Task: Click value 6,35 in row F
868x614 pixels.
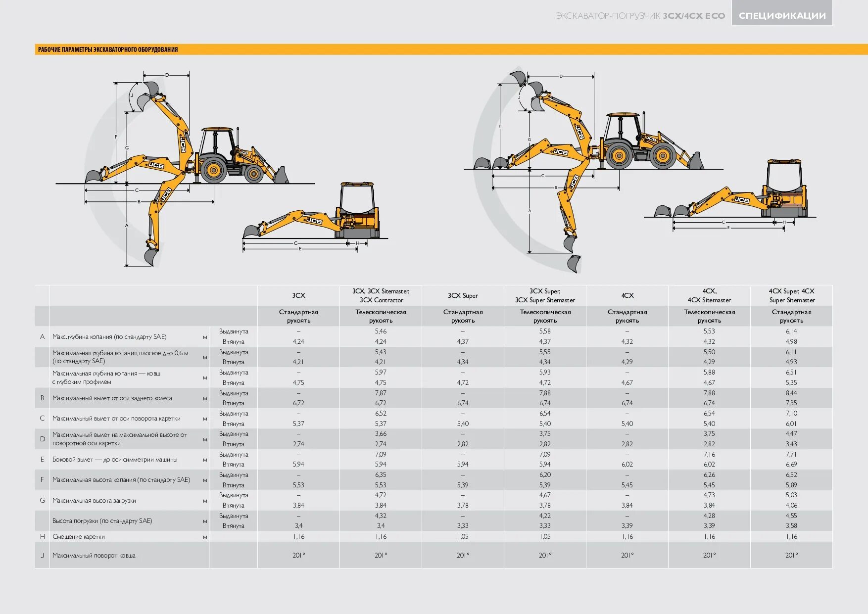Action: pos(381,474)
